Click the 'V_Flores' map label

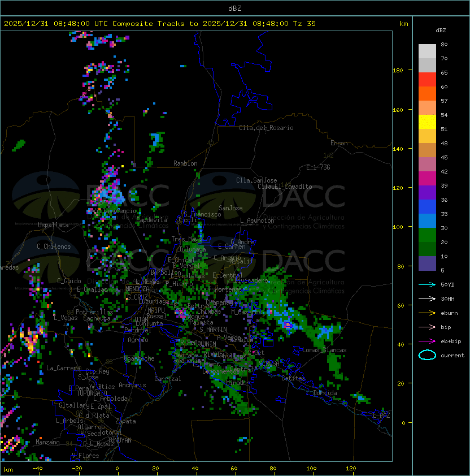85,456
